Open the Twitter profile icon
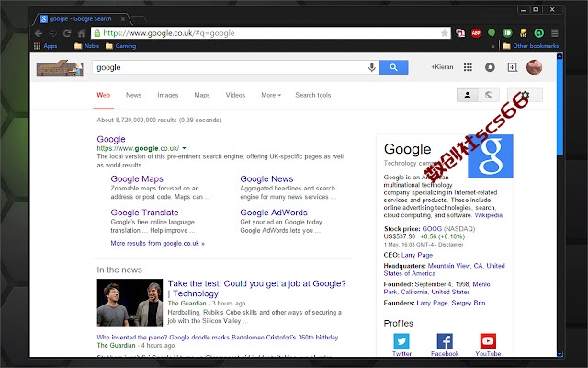Image resolution: width=588 pixels, height=368 pixels. (401, 341)
